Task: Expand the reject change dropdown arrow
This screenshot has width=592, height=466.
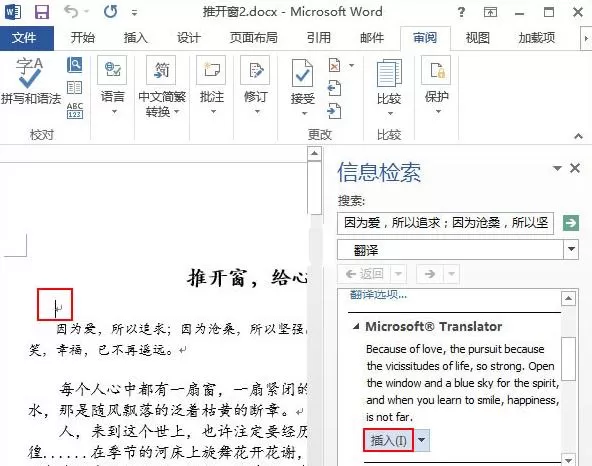Action: click(x=352, y=65)
